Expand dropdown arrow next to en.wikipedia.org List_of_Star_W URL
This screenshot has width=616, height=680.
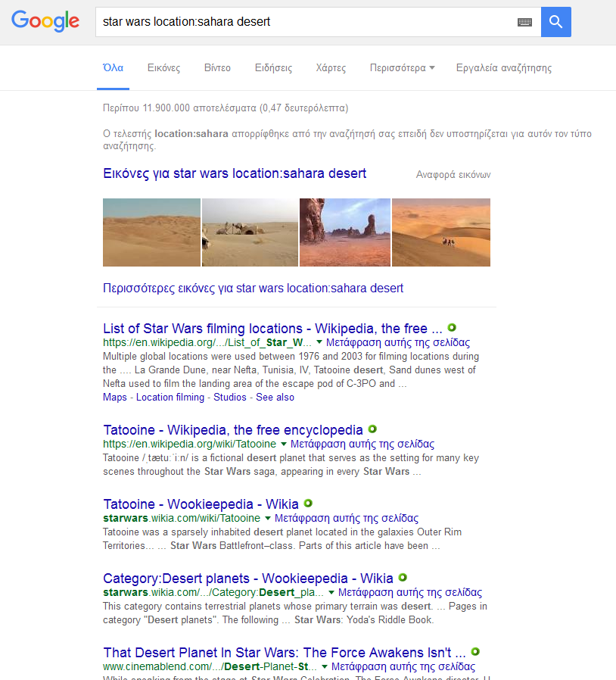tap(319, 342)
